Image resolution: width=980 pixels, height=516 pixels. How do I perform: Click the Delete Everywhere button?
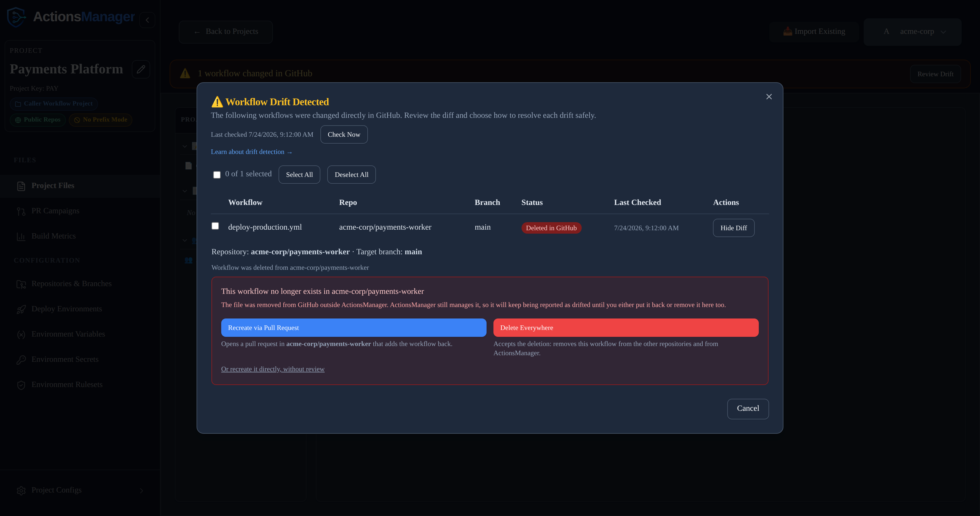click(626, 328)
